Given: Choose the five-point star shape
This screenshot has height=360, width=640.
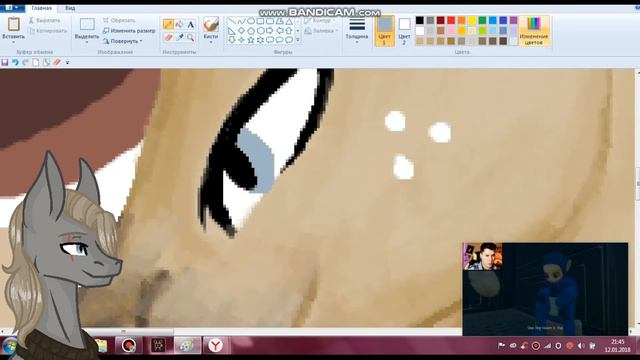Looking at the screenshot, I should tap(251, 40).
